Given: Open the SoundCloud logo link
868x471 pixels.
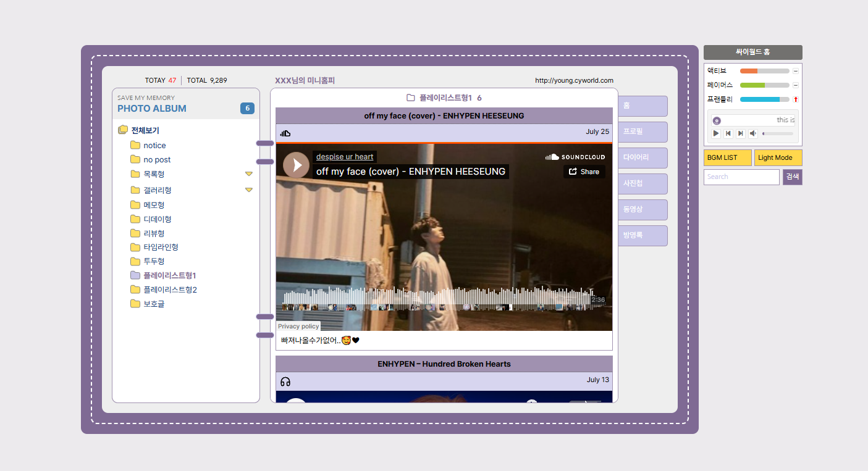Looking at the screenshot, I should click(x=575, y=157).
